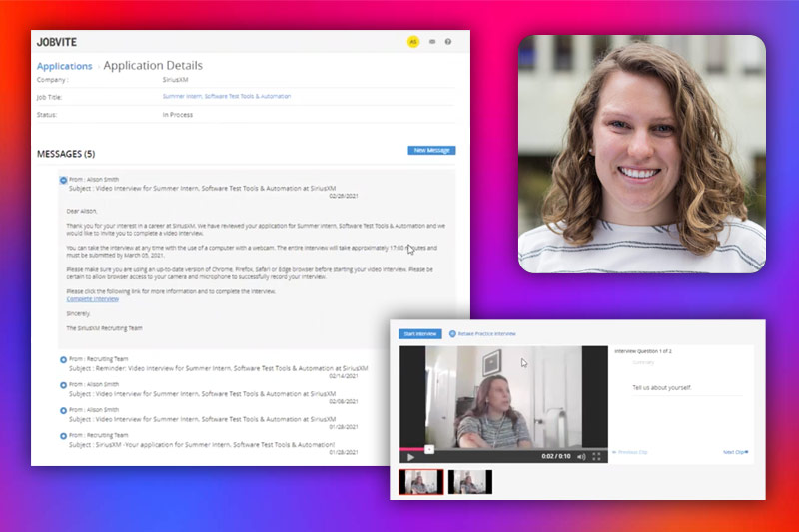This screenshot has width=799, height=532.
Task: Expand the Reminder message from Recruiting Team
Action: coord(63,360)
